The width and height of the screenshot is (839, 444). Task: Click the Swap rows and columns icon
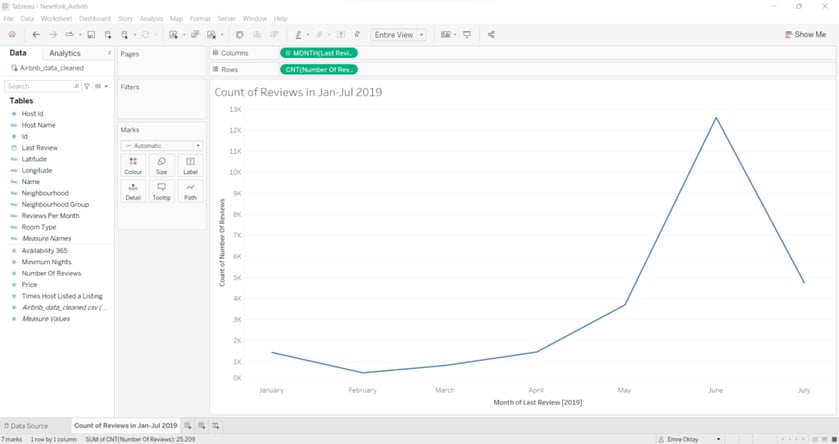239,35
